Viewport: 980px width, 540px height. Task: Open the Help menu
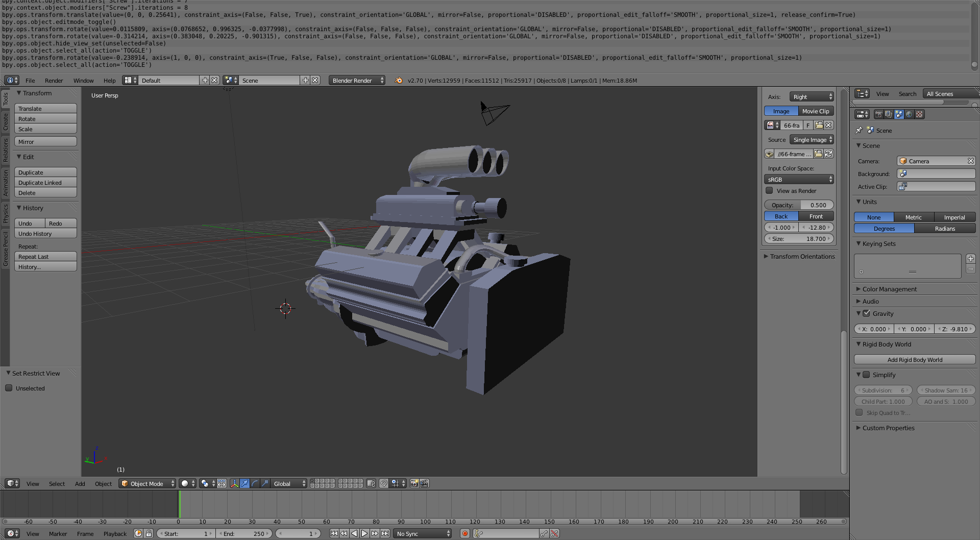point(109,80)
